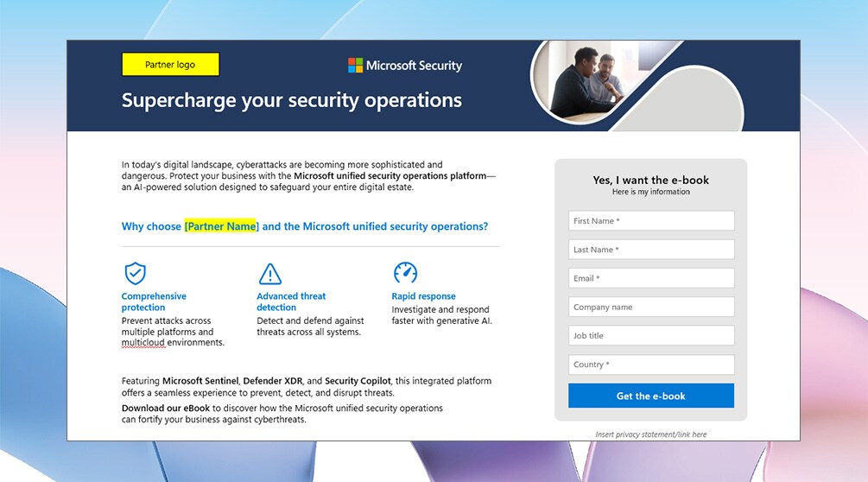Viewport: 868px width, 482px height.
Task: Click the Advanced threat detection heading
Action: coord(291,301)
